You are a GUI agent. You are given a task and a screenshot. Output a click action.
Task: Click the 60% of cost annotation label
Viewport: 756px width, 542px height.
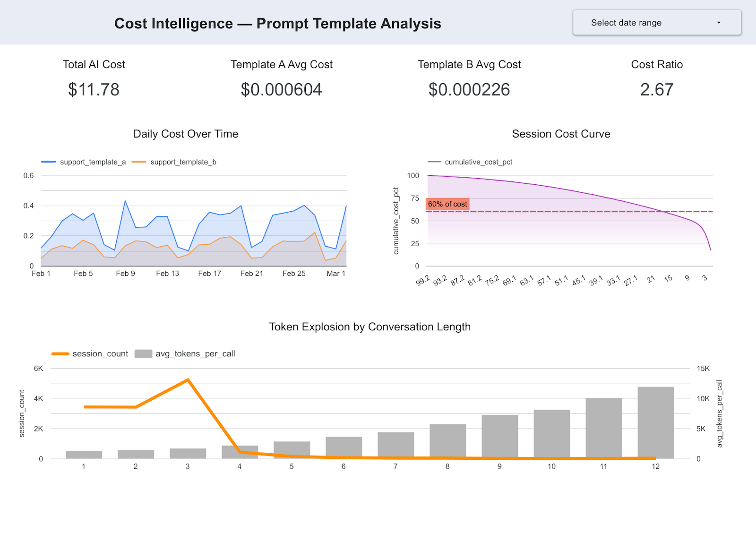pyautogui.click(x=447, y=204)
